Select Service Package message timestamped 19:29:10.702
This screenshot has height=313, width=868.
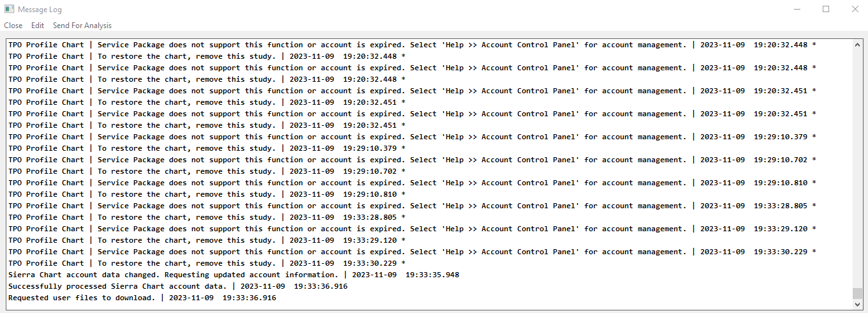tap(411, 160)
